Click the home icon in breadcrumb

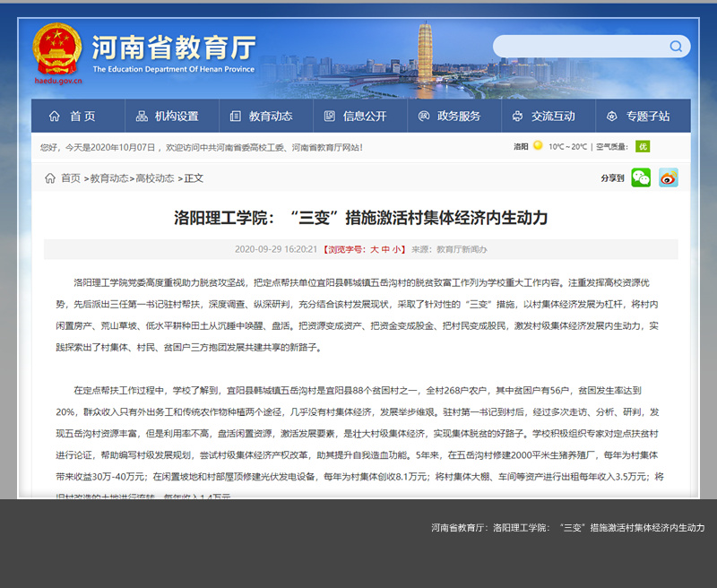coord(50,178)
